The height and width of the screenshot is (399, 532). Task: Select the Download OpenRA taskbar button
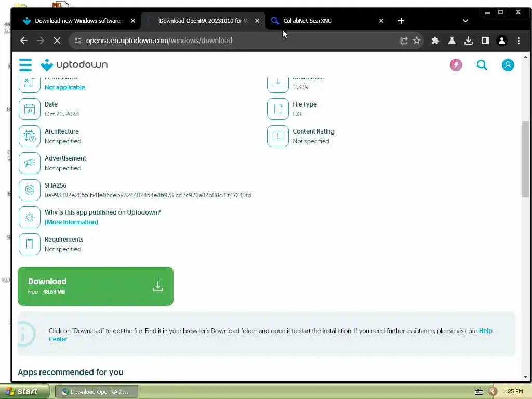click(x=96, y=392)
